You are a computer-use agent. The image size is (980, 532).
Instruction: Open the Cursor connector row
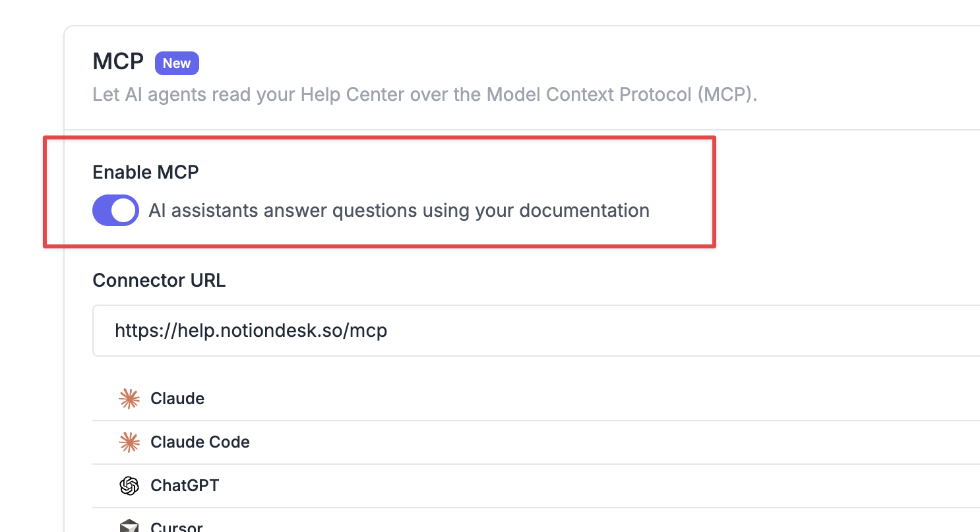536,521
